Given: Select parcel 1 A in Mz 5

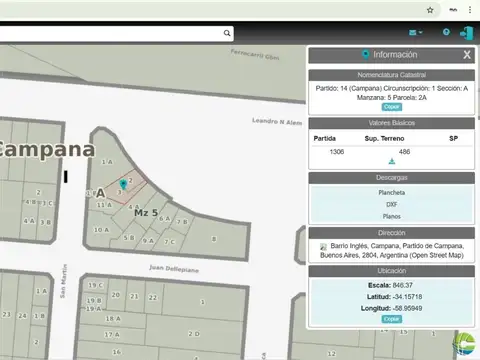Looking at the screenshot, I should coord(107,162).
